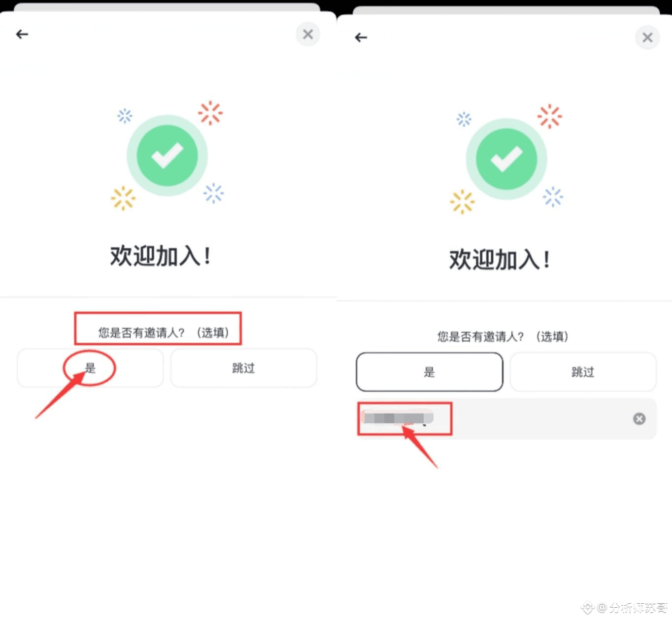This screenshot has width=672, height=620.
Task: Select the outlined 是 option on right screen
Action: point(430,372)
